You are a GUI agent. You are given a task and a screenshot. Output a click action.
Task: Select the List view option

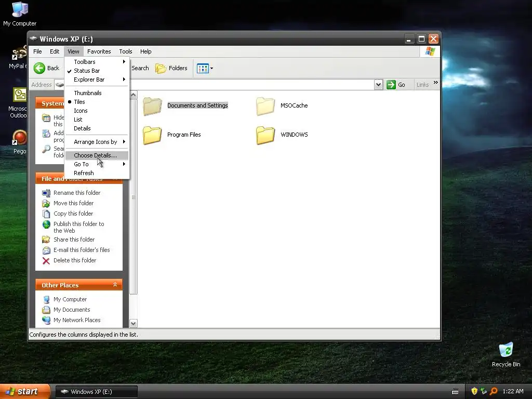[x=97, y=119]
